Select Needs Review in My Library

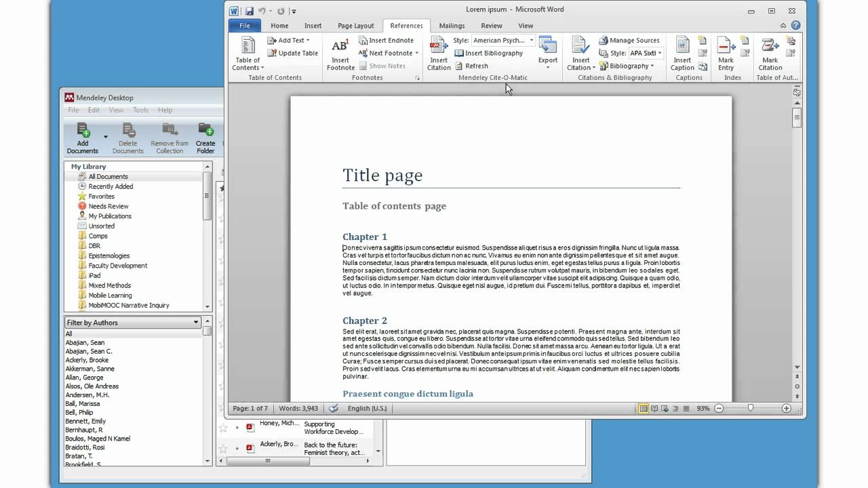(x=103, y=206)
